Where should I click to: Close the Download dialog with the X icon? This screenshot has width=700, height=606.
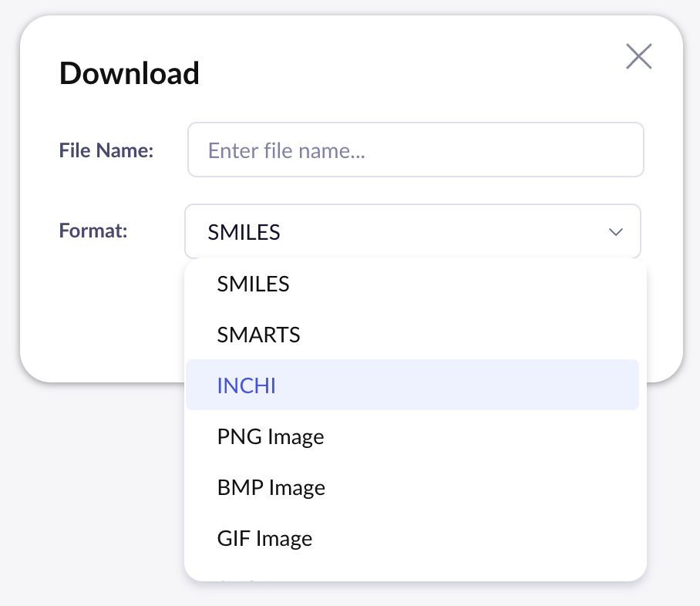[x=639, y=56]
